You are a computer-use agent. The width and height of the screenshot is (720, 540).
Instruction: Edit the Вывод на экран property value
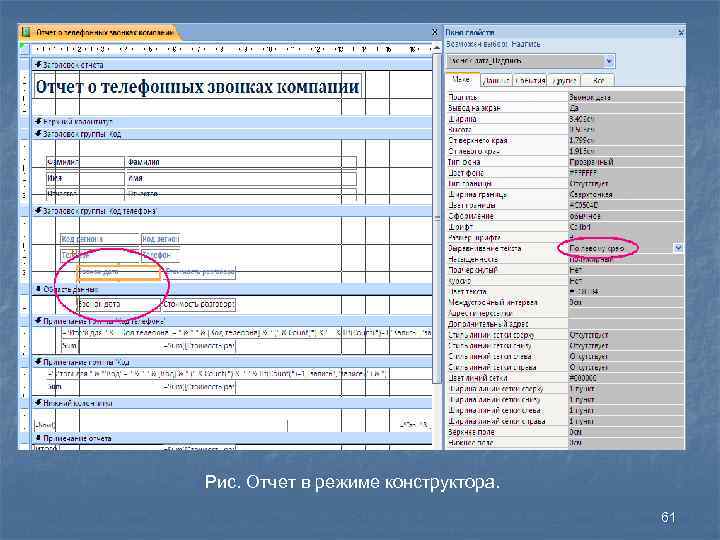coord(626,108)
